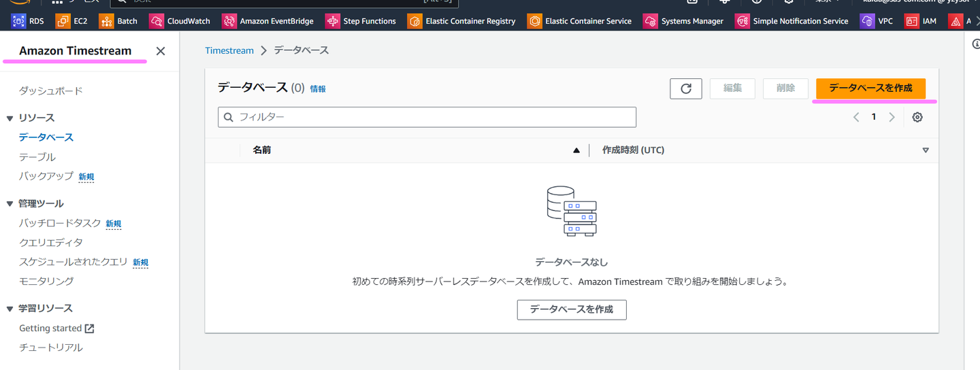980x370 pixels.
Task: Open バッチロードタスク page
Action: coord(60,222)
